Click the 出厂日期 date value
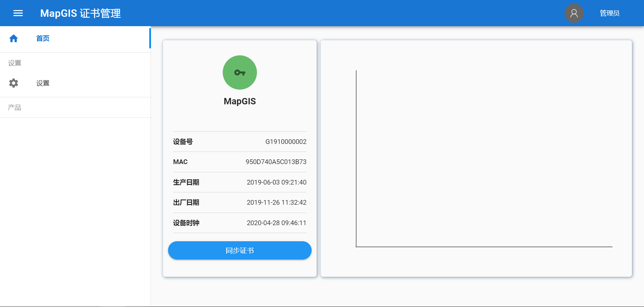 pyautogui.click(x=276, y=202)
